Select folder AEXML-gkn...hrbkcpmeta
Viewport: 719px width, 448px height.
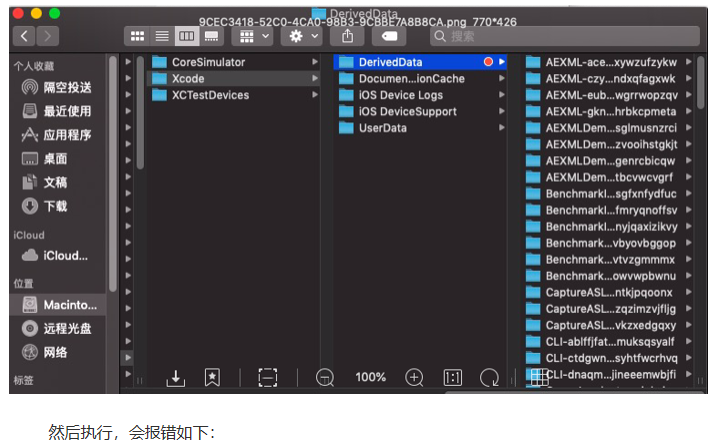coord(608,111)
